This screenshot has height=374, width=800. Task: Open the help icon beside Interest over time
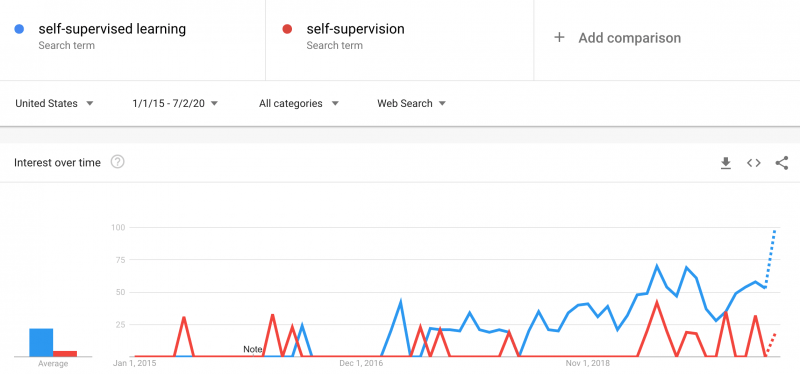pyautogui.click(x=118, y=162)
